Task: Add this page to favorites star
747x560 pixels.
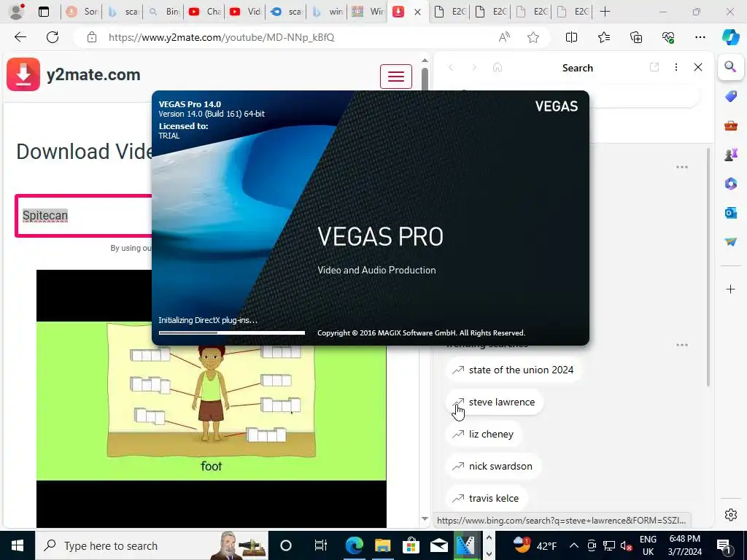Action: click(533, 37)
